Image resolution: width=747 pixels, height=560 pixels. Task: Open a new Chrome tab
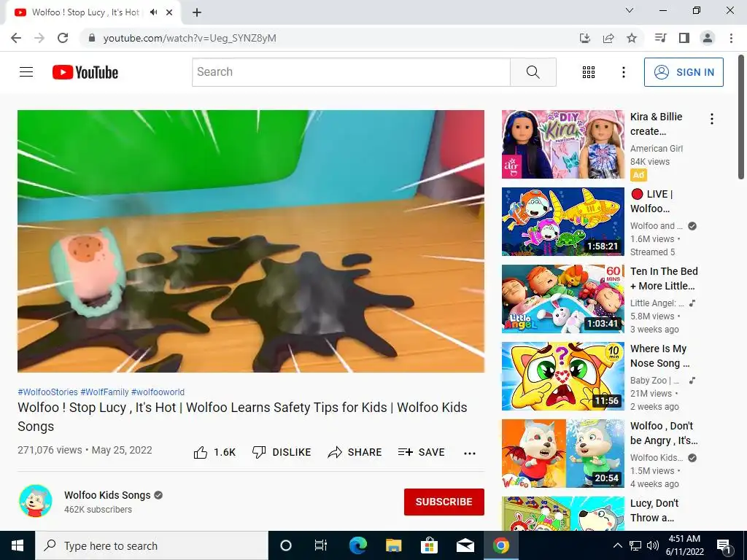coord(197,13)
